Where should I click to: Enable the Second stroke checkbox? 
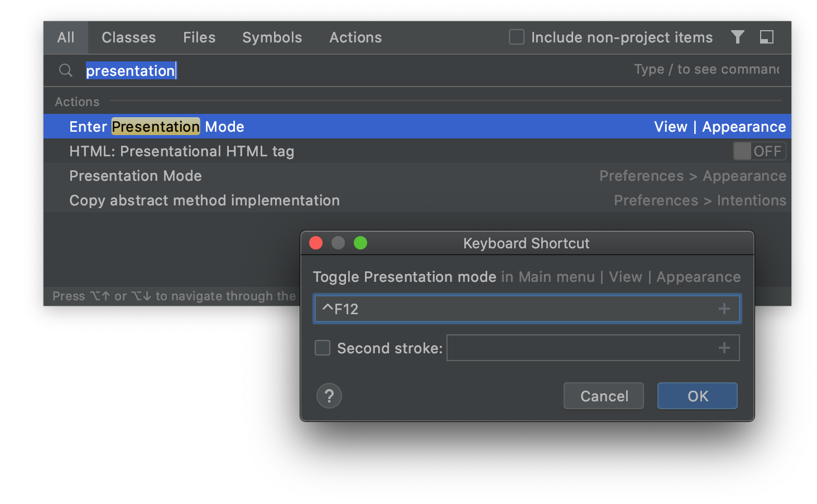[322, 347]
